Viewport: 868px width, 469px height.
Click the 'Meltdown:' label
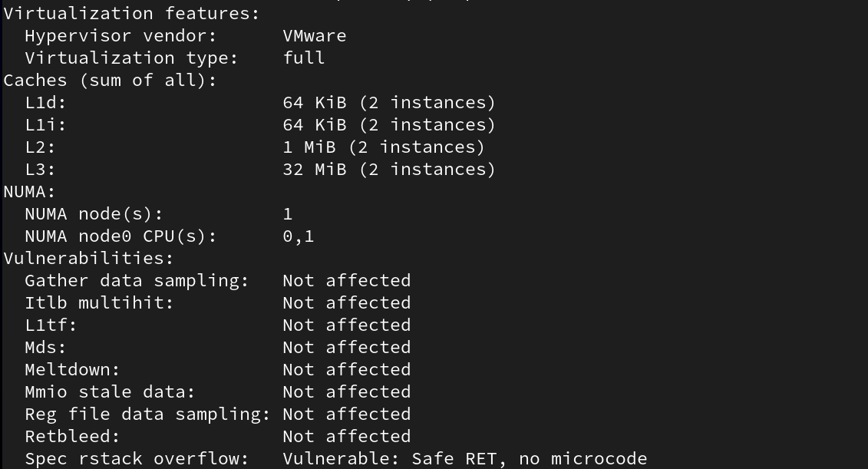click(72, 370)
